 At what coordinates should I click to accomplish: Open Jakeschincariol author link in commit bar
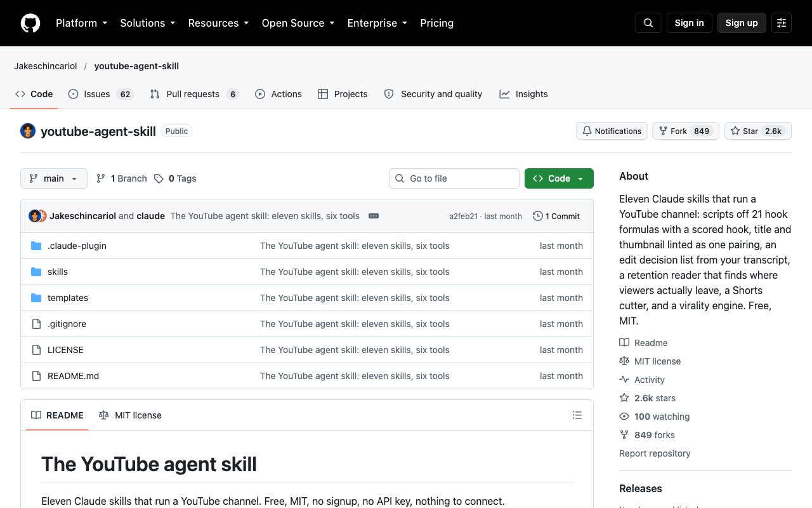click(x=83, y=216)
